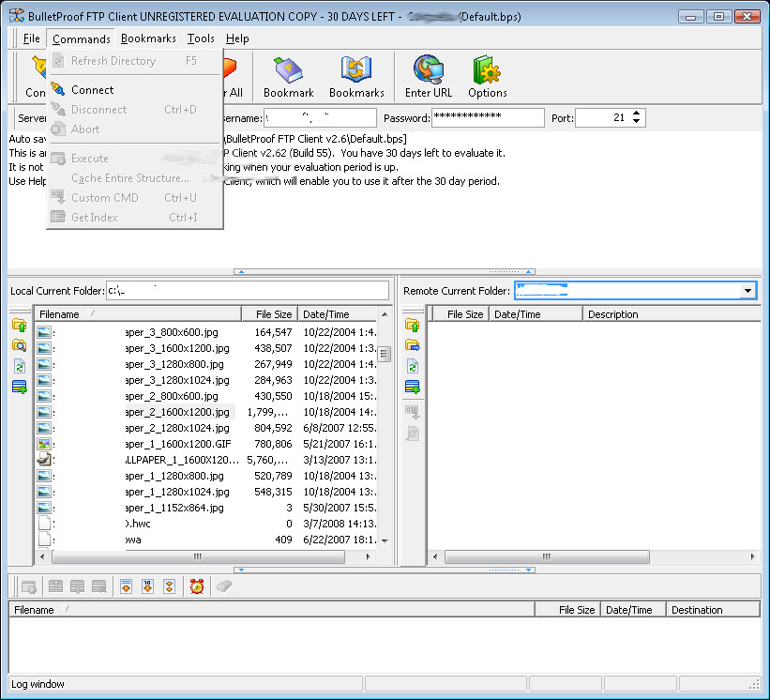770x700 pixels.
Task: Click the Enter URL globe icon
Action: (x=429, y=69)
